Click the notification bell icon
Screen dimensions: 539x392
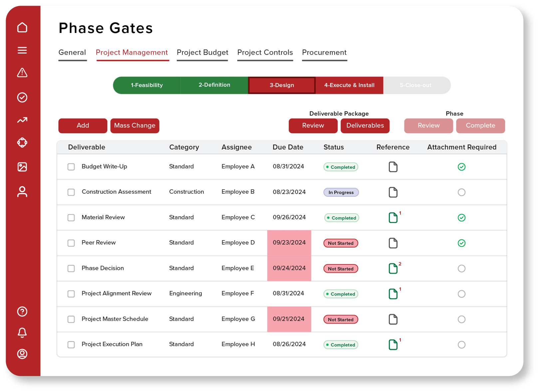22,332
